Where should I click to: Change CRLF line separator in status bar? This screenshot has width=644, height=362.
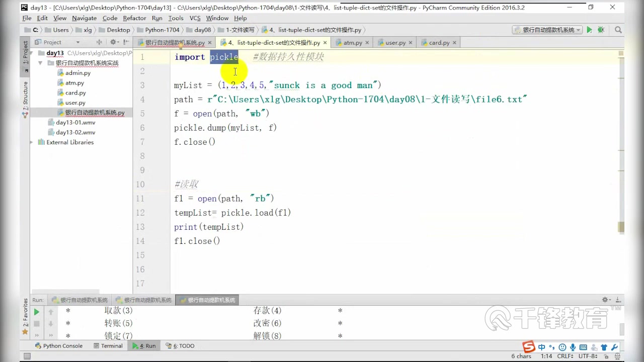(x=565, y=356)
